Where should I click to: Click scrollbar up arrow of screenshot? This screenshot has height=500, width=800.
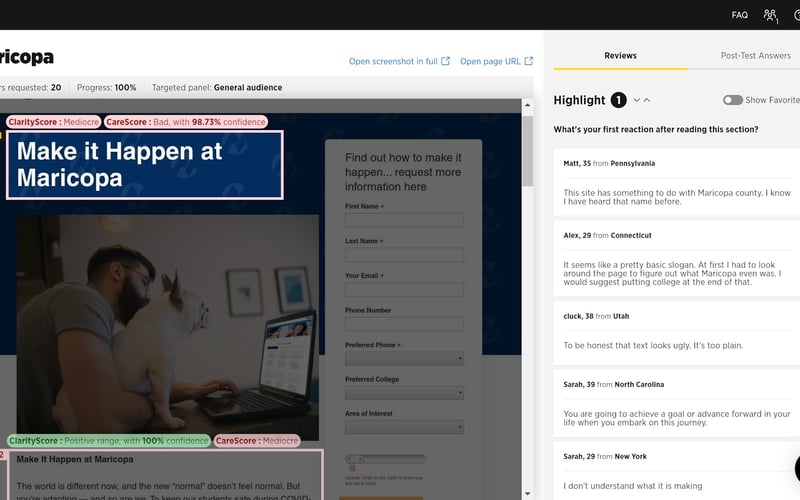coord(528,105)
